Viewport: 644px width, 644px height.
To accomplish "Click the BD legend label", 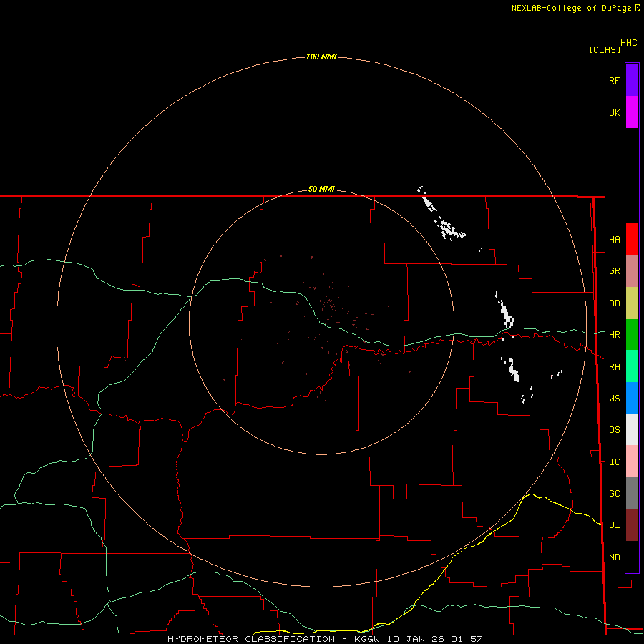I will pyautogui.click(x=614, y=303).
